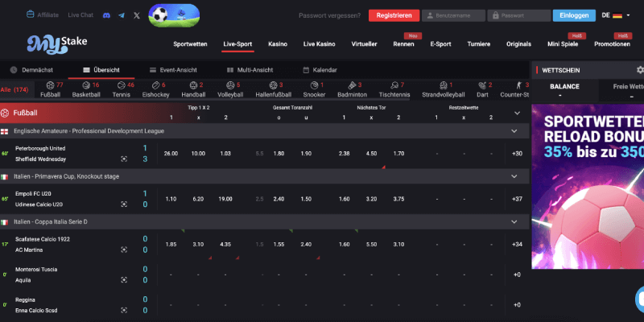Open Mini Spiele in main navigation

(x=563, y=44)
